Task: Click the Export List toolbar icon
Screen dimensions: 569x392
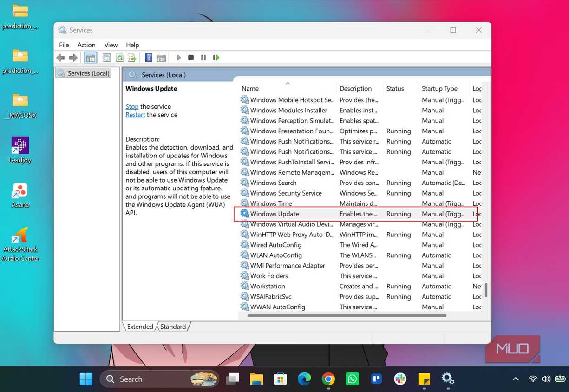Action: (x=132, y=58)
